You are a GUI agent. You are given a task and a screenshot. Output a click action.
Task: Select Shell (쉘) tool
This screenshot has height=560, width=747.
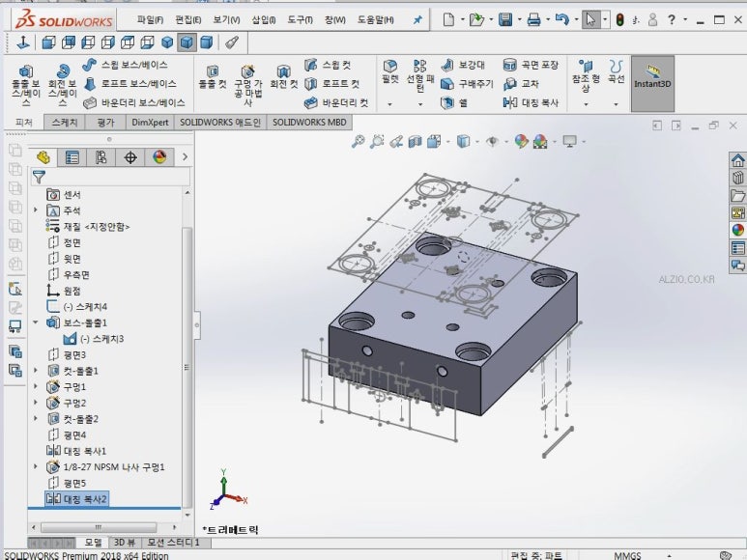coord(454,102)
